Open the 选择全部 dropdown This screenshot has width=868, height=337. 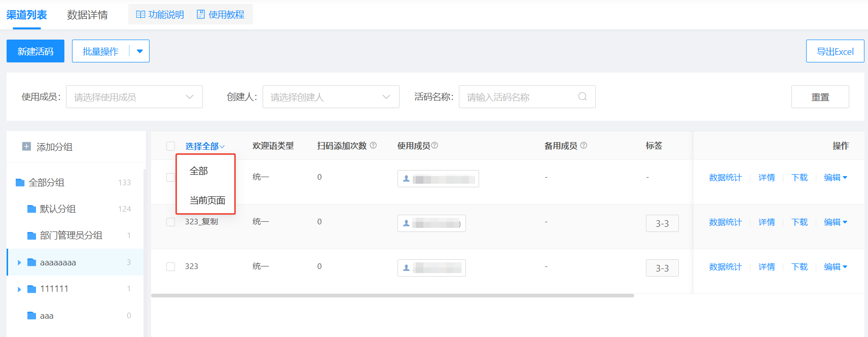coord(205,146)
